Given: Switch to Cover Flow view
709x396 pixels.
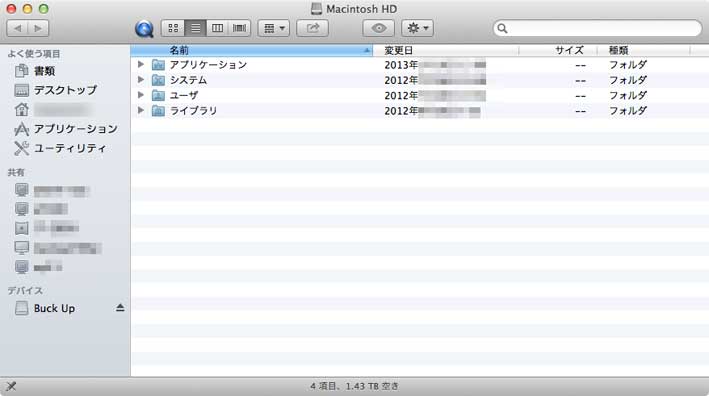Looking at the screenshot, I should pyautogui.click(x=240, y=28).
